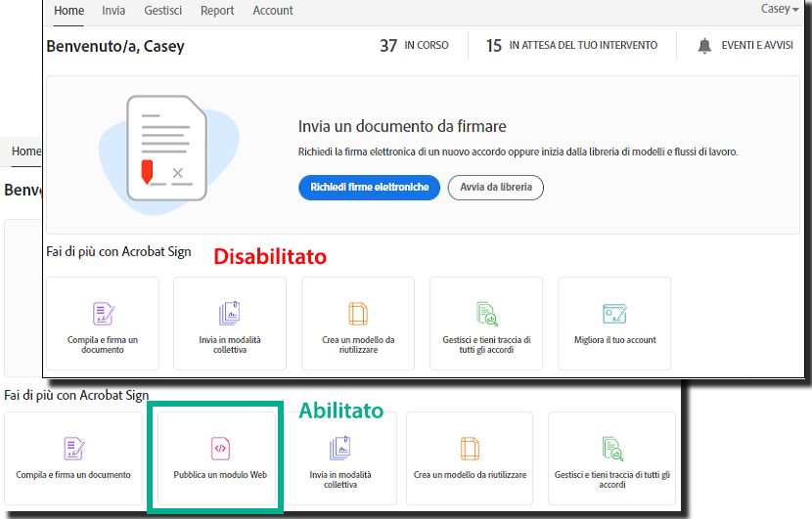This screenshot has height=519, width=812.
Task: Select 'Compila e firma un documento' label, back window
Action: tap(73, 474)
